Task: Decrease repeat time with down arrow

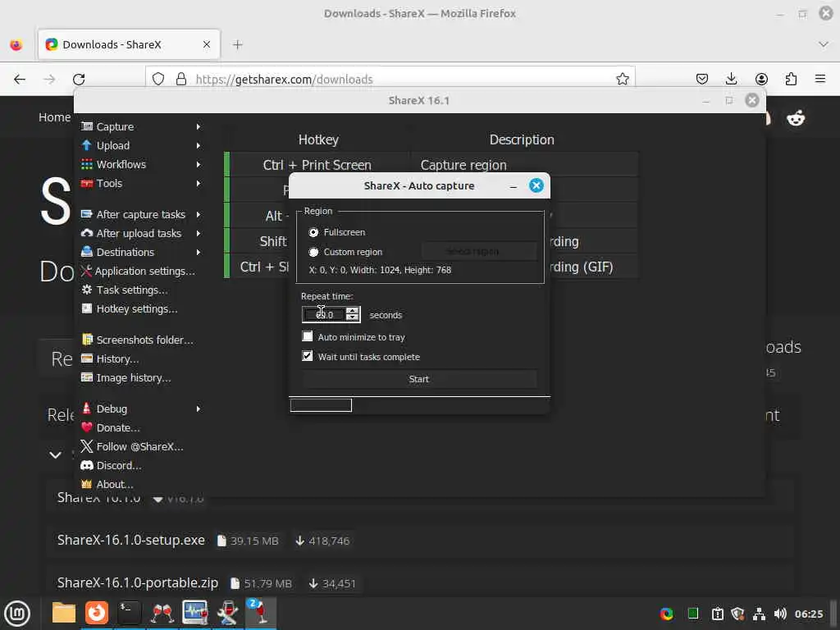Action: click(x=352, y=318)
